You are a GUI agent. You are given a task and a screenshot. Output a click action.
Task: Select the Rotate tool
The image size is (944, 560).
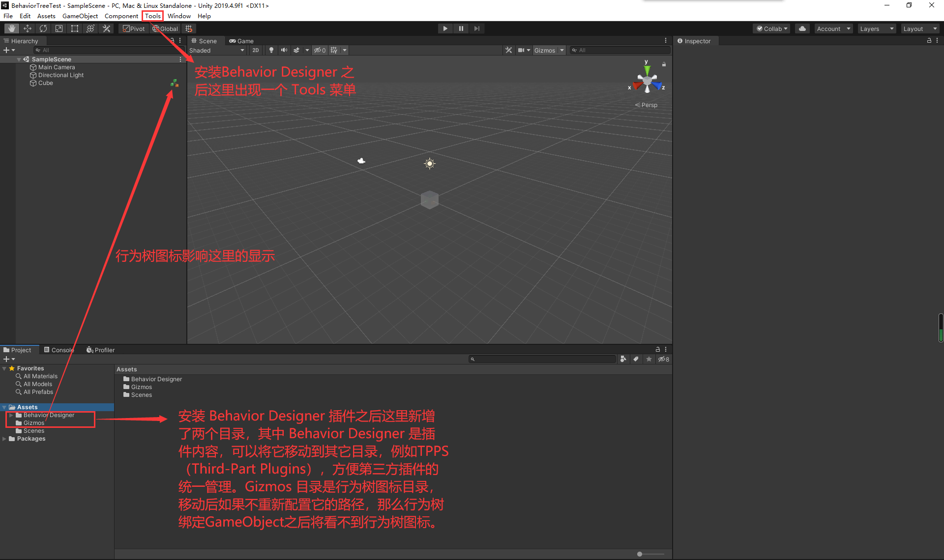(x=43, y=28)
